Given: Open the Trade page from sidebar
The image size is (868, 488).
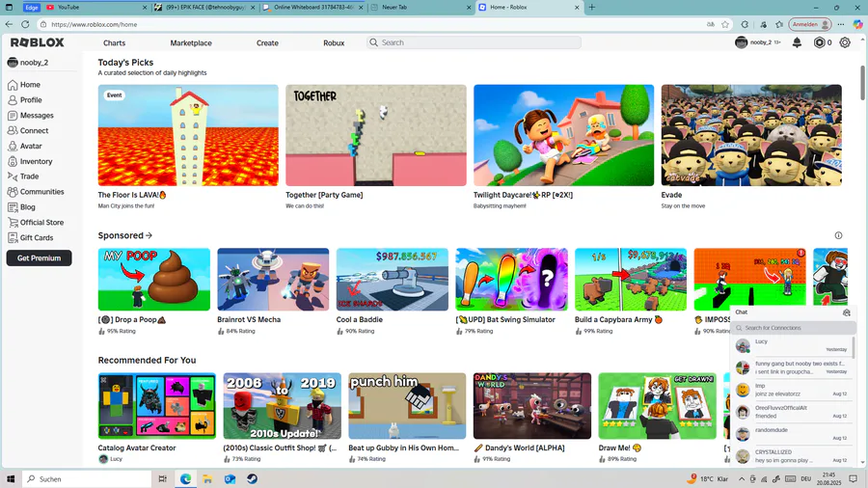Looking at the screenshot, I should pyautogui.click(x=23, y=176).
